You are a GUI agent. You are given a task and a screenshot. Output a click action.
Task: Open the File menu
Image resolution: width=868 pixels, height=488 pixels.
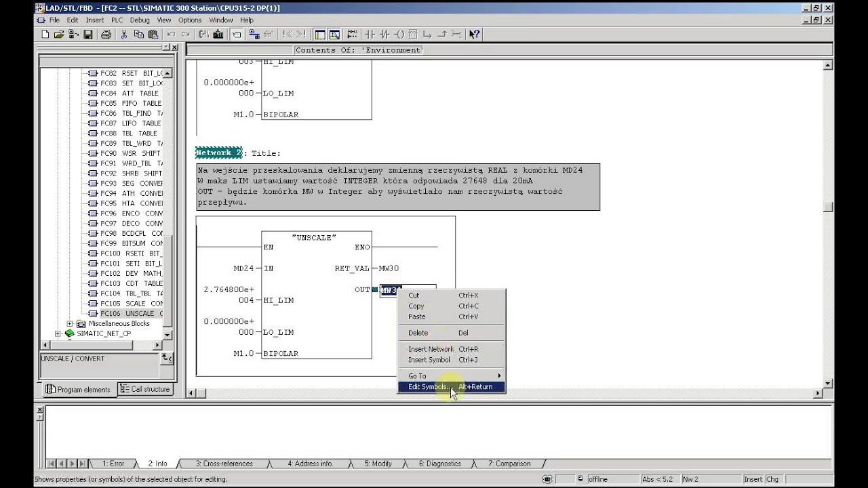click(x=54, y=20)
